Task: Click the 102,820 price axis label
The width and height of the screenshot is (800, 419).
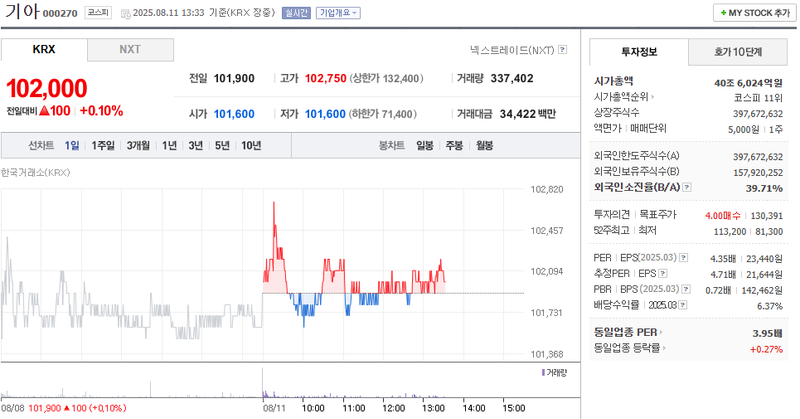Action: [x=547, y=190]
